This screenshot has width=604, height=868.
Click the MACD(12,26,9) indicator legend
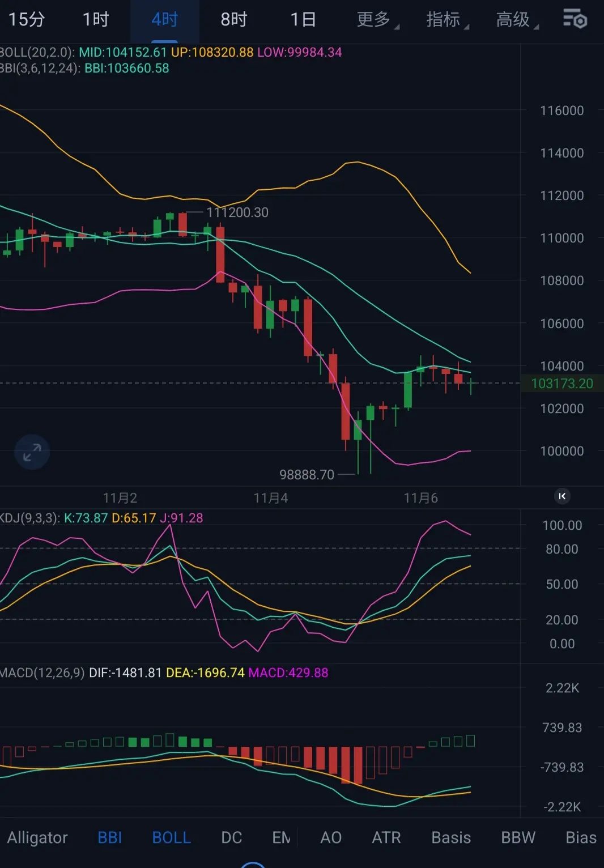42,673
